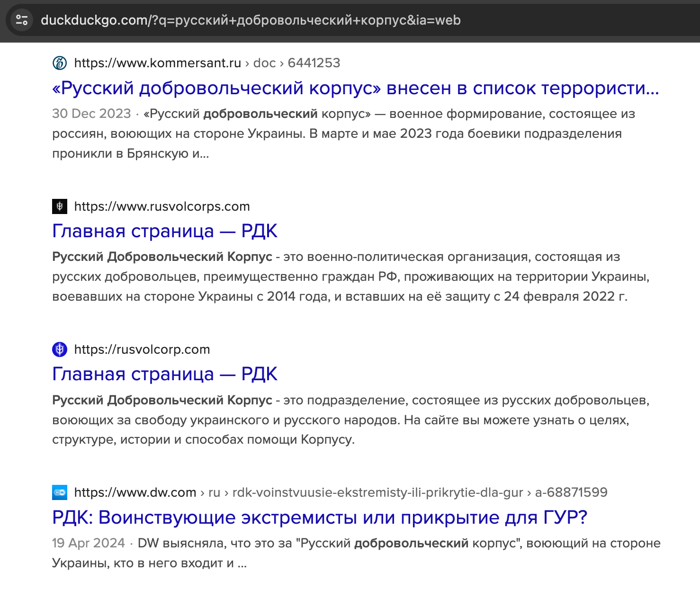Click the DW snippet dated 19 Apr 2024
The width and height of the screenshot is (700, 590).
point(355,553)
